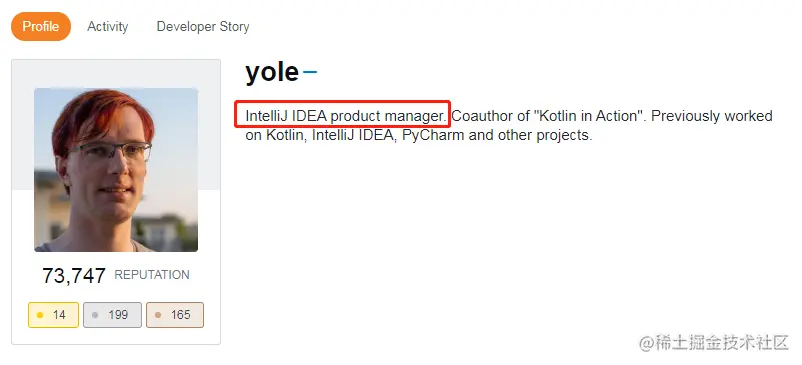Screen dimensions: 802x365
Task: Click the gold dot badge icon
Action: pyautogui.click(x=40, y=315)
